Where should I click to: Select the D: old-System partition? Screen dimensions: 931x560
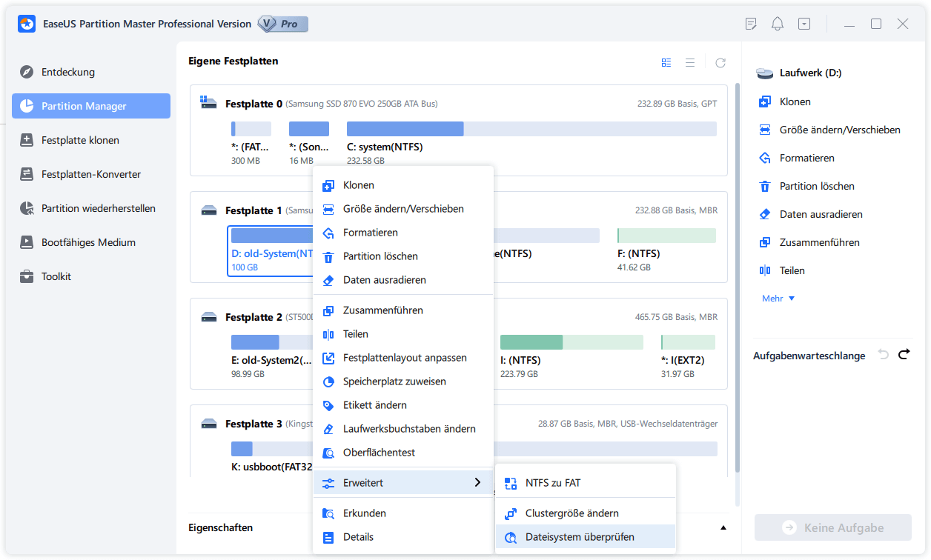point(271,250)
